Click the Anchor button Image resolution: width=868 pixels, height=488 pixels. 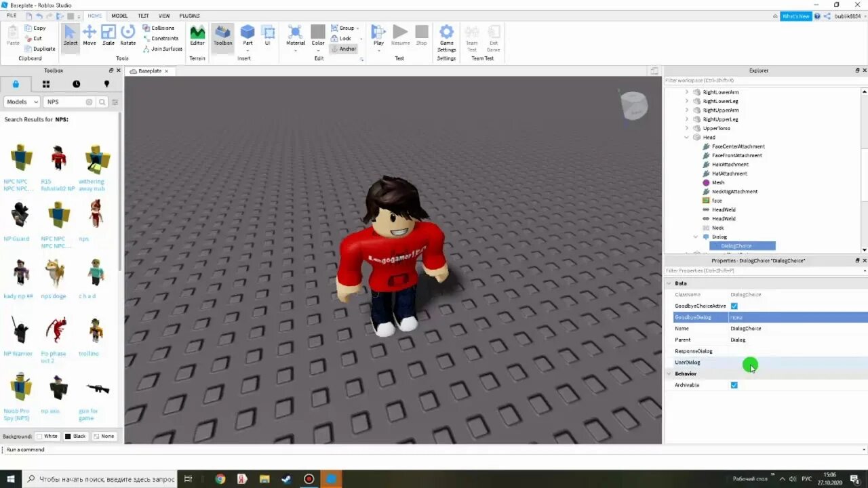point(344,49)
